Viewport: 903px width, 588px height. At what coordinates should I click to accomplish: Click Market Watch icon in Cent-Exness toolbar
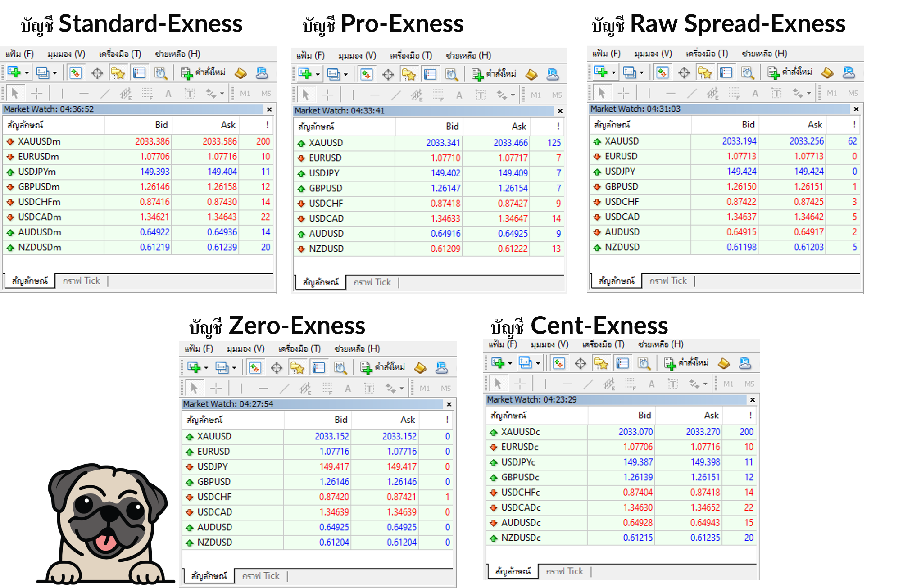(x=559, y=363)
